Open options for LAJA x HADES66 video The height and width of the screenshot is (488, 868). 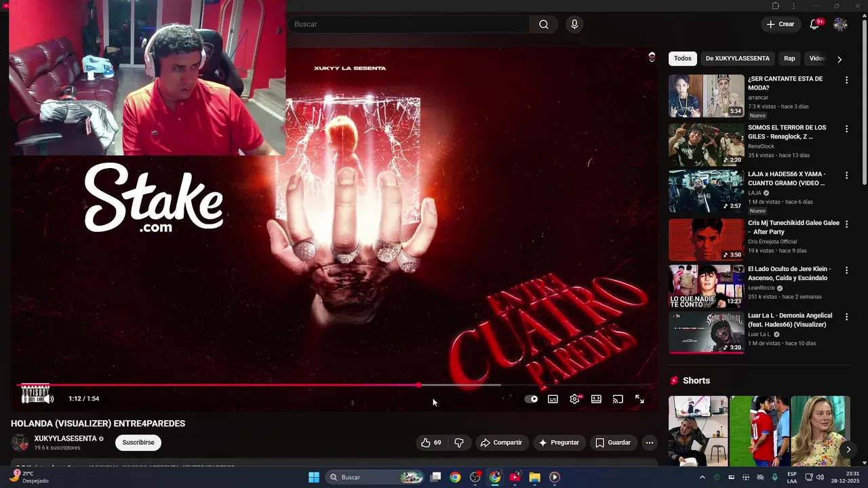click(x=846, y=176)
